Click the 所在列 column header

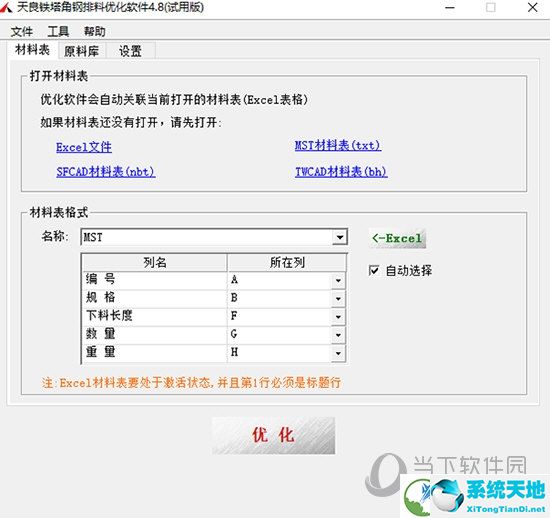287,262
